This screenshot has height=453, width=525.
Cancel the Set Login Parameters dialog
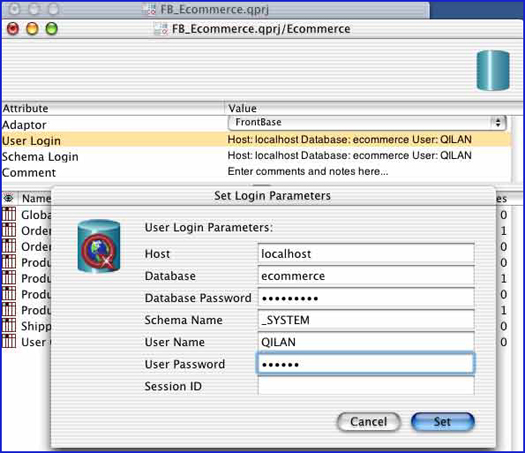coord(368,422)
